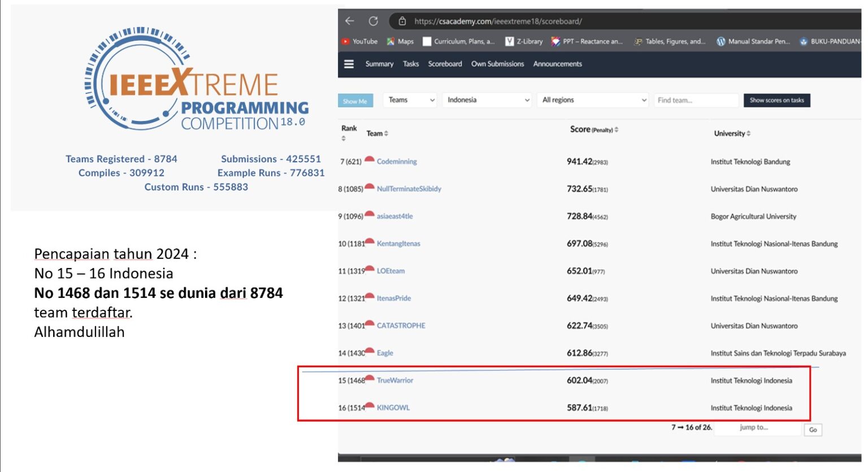868x472 pixels.
Task: Sort the University column
Action: pyautogui.click(x=749, y=133)
